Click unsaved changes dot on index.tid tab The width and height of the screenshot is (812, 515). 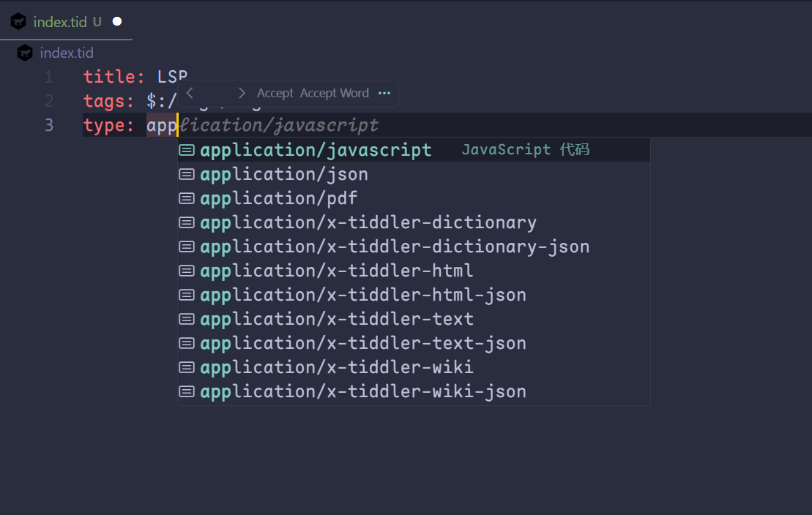(117, 22)
